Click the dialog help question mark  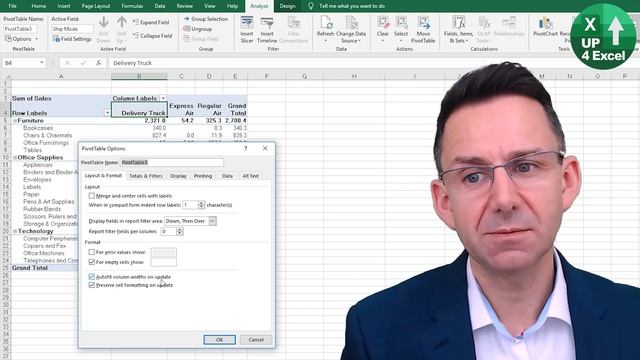pos(246,149)
